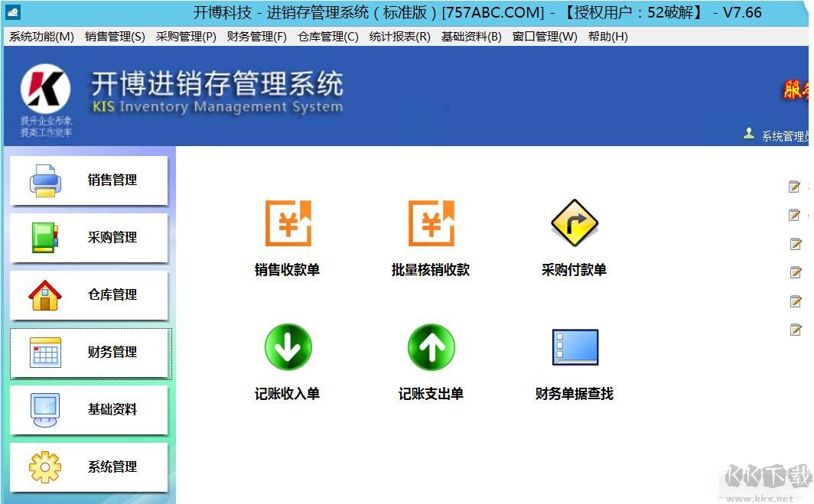The height and width of the screenshot is (504, 814).
Task: Click the printer icon of 销售管理
Action: click(x=45, y=180)
